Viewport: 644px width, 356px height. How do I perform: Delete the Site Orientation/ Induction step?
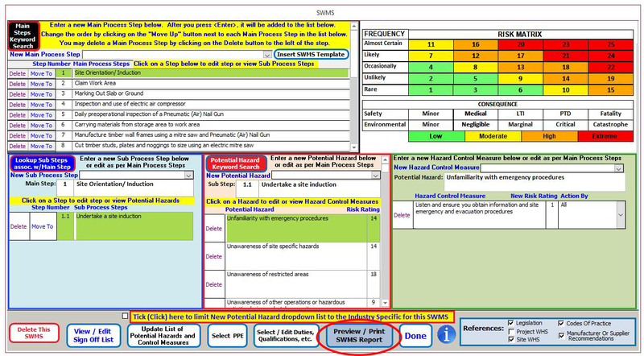pyautogui.click(x=18, y=73)
